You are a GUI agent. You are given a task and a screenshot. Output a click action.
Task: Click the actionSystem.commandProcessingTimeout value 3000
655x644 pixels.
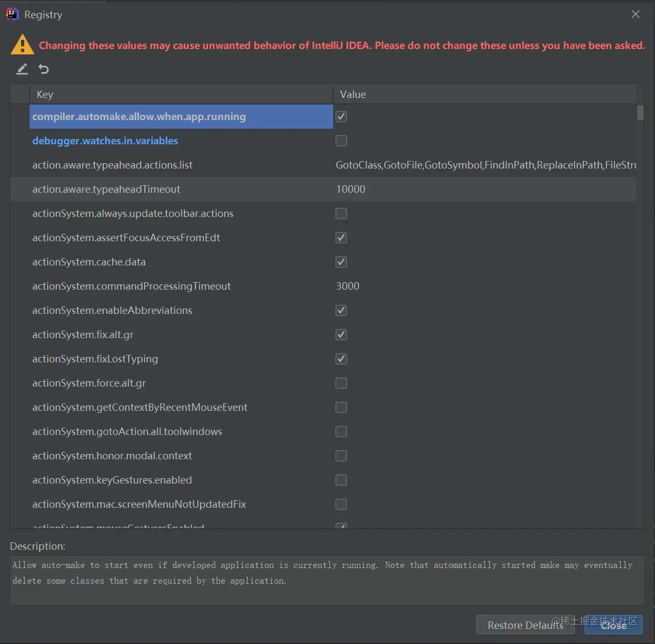[348, 286]
